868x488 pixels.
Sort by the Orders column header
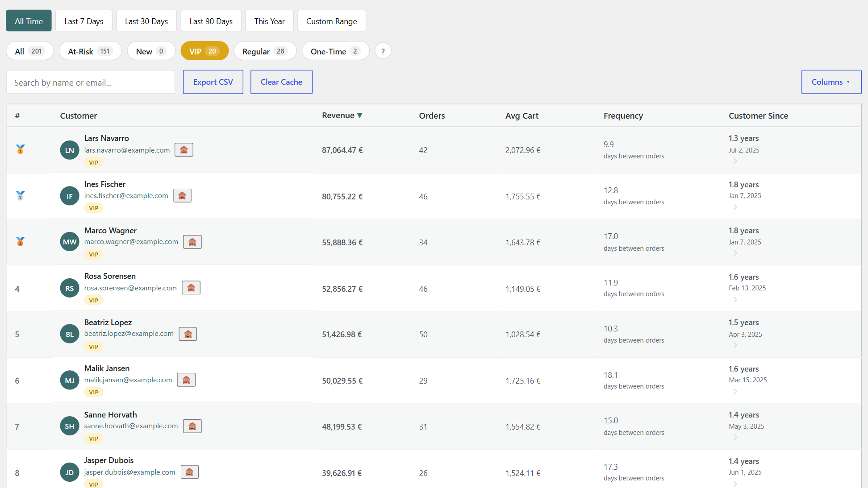point(432,116)
